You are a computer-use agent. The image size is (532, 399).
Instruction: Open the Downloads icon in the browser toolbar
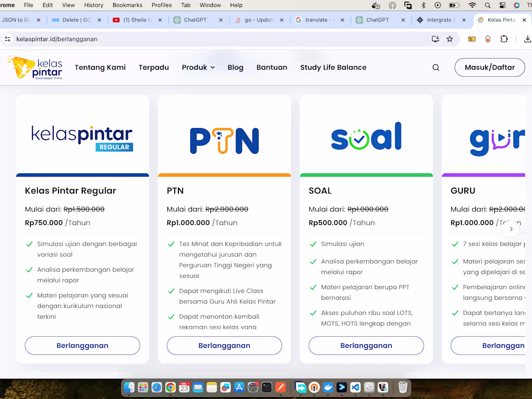[x=527, y=39]
